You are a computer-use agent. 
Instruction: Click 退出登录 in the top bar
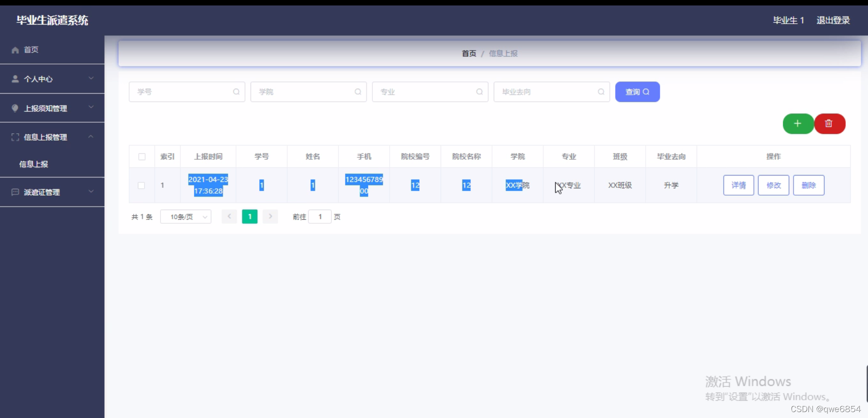point(833,20)
